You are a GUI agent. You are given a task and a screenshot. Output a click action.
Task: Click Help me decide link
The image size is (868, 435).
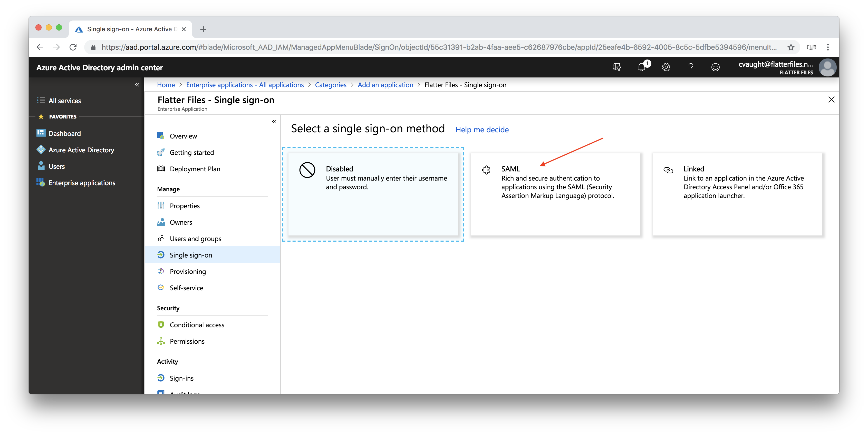[x=481, y=129]
